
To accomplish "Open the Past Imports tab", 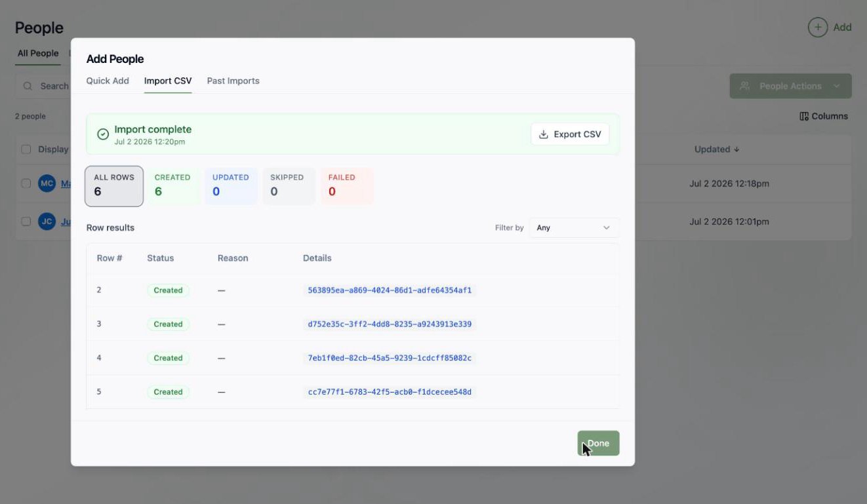I will (233, 81).
